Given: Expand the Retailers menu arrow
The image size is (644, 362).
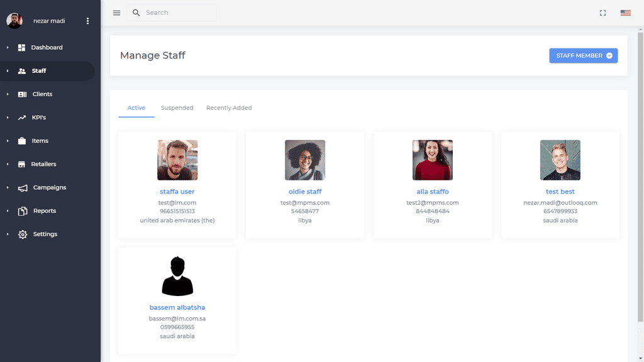Looking at the screenshot, I should [x=8, y=164].
